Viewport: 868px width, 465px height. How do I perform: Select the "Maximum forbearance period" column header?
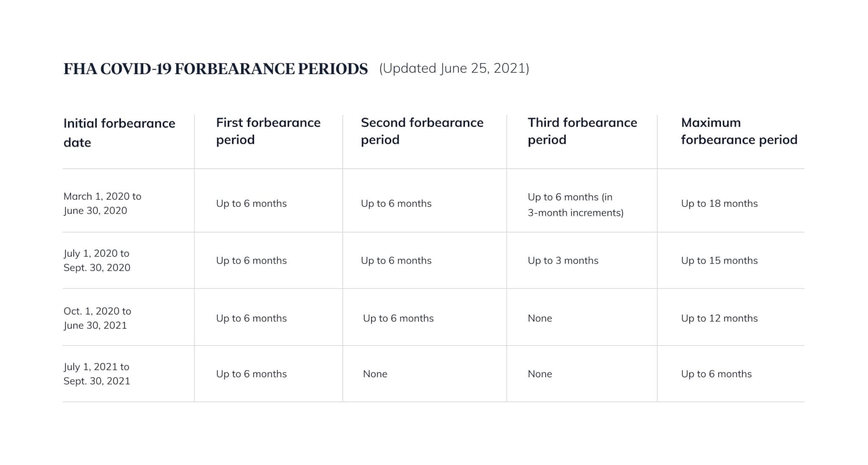pyautogui.click(x=739, y=131)
